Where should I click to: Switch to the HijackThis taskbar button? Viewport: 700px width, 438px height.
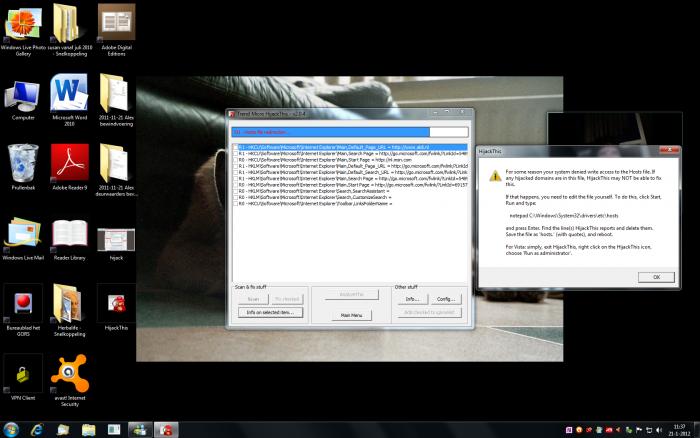tap(166, 430)
